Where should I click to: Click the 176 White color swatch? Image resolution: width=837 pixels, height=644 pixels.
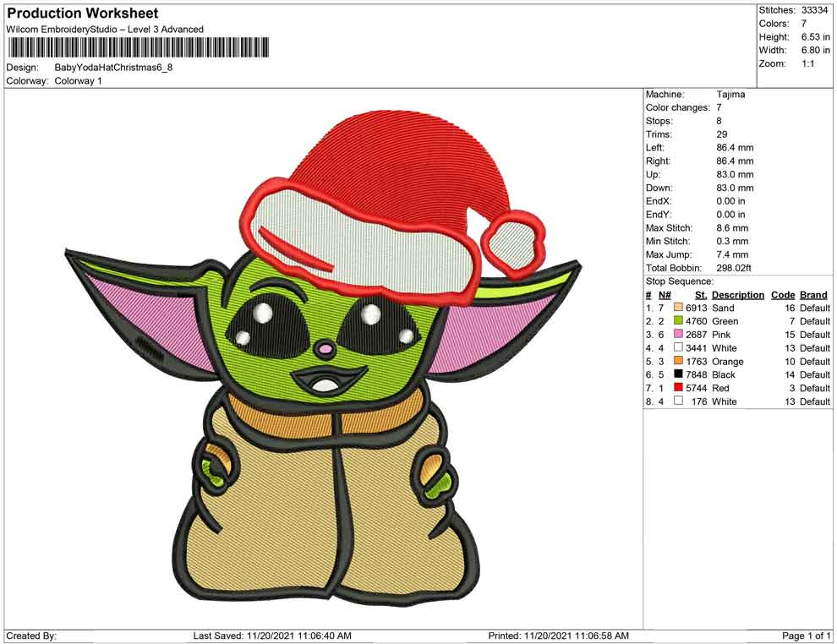pos(678,401)
